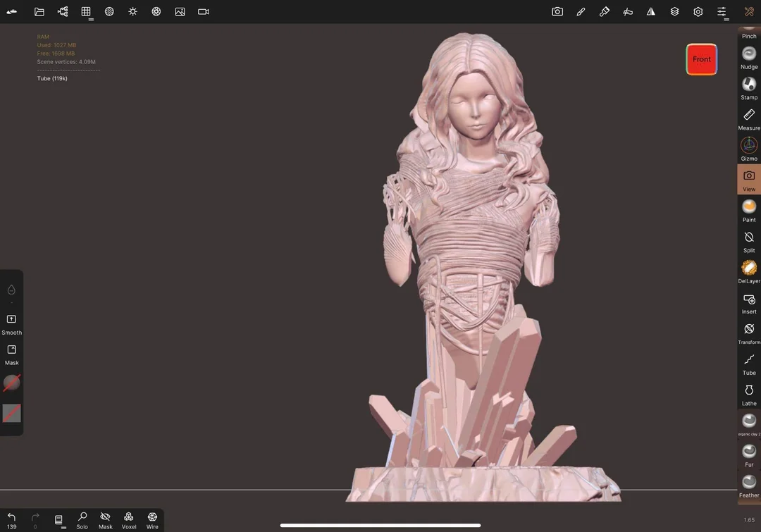Open the Post Process aperture menu

[156, 12]
